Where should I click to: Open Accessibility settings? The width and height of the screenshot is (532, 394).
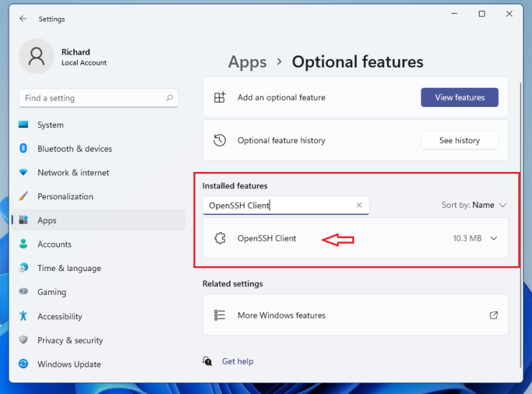(x=60, y=316)
